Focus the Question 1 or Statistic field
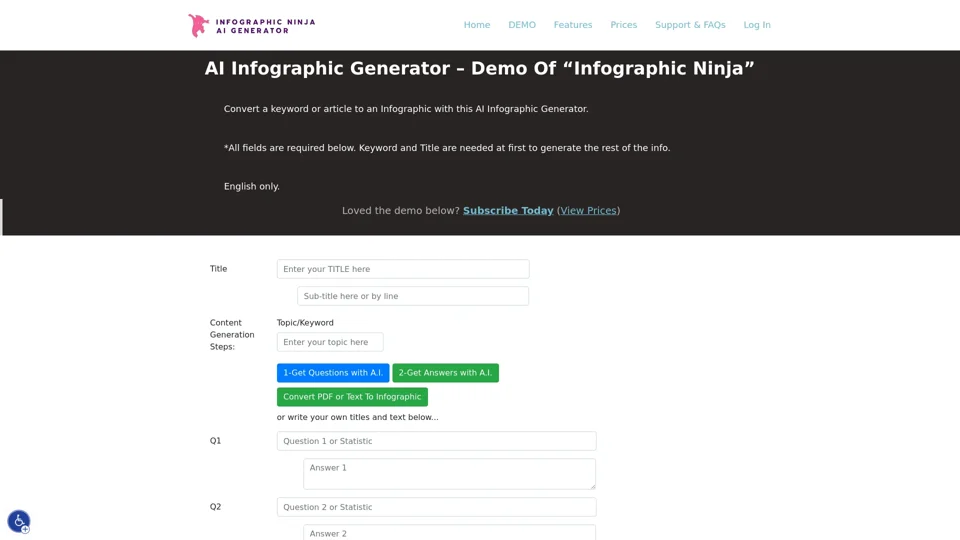 (x=437, y=441)
